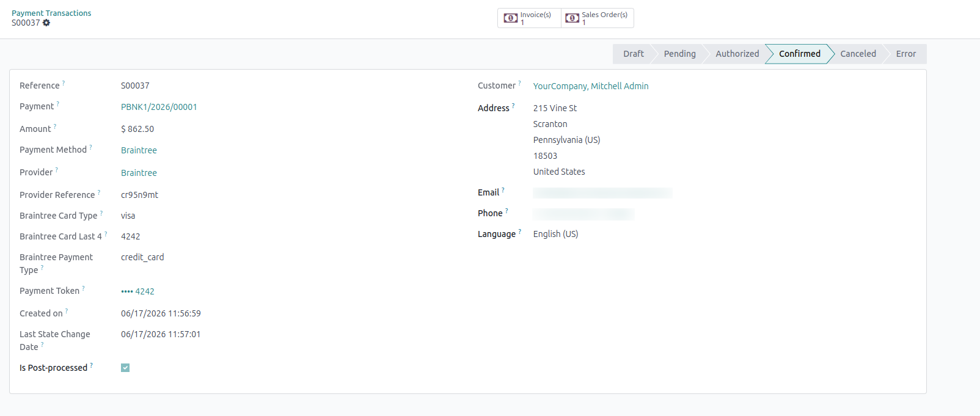
Task: Click the Reference value S00037 in form
Action: [135, 86]
